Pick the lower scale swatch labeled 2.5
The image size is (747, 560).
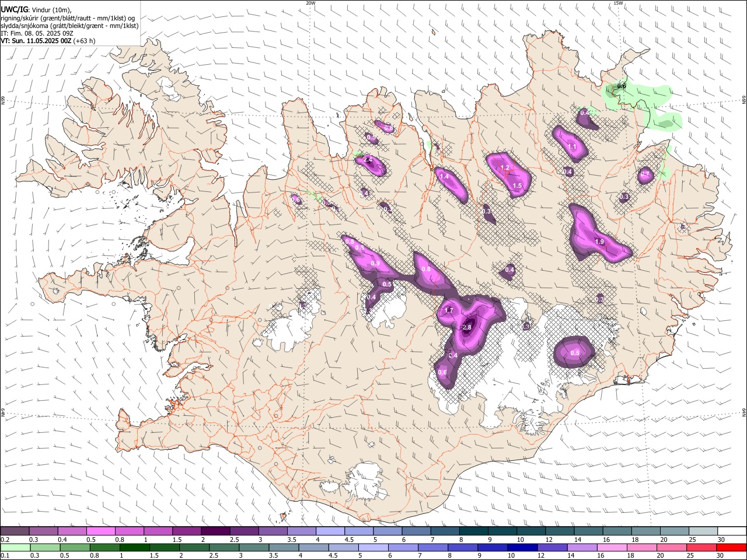[224, 547]
